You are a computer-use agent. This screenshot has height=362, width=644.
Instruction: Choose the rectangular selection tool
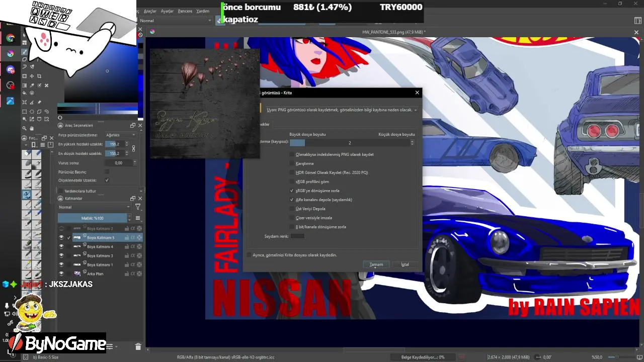coord(24,112)
